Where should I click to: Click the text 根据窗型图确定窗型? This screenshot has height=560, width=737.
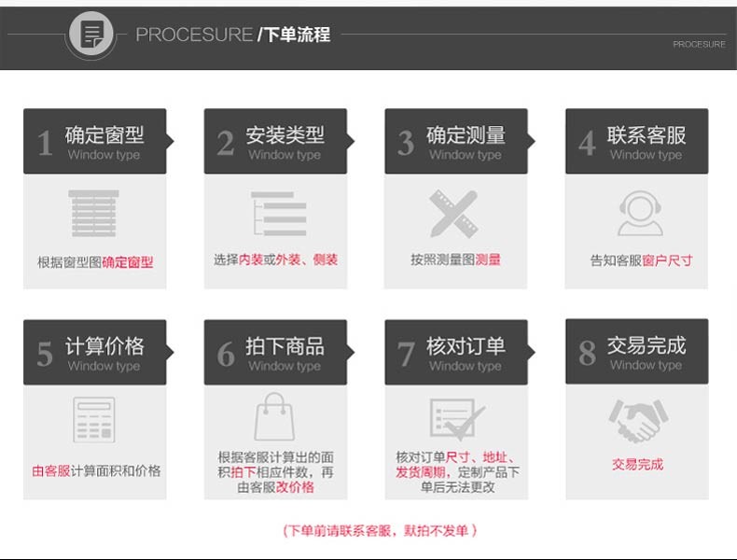(95, 262)
